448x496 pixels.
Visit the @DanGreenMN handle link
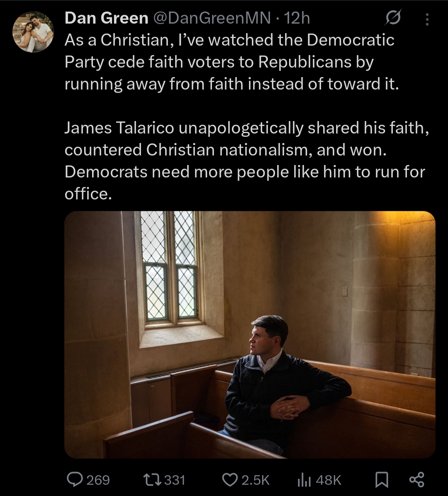212,18
